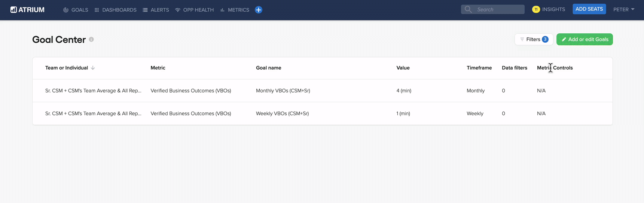Image resolution: width=644 pixels, height=203 pixels.
Task: Open the blue plus add button
Action: pyautogui.click(x=259, y=10)
